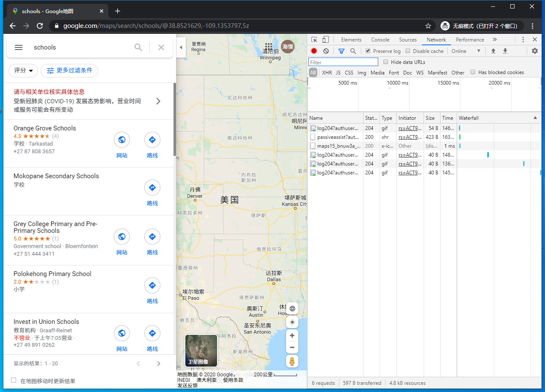Click website icon for Orange Grove Schools
This screenshot has height=392, width=545.
pos(122,140)
